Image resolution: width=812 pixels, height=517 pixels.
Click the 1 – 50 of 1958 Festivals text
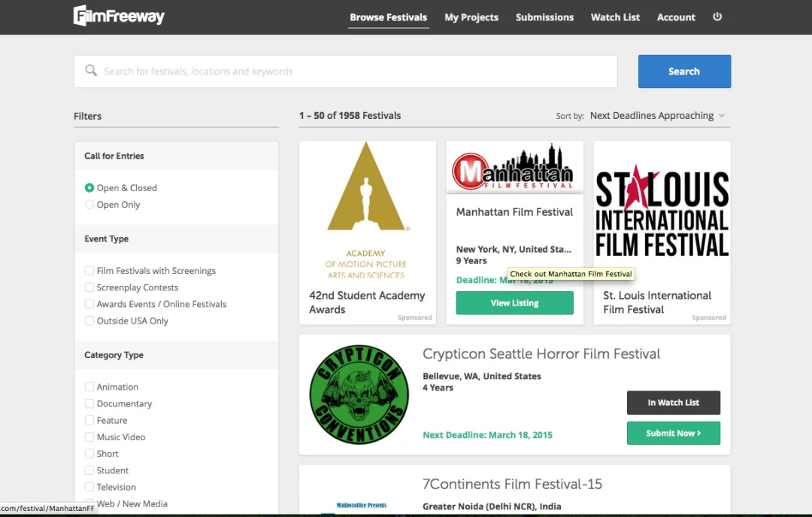click(350, 115)
